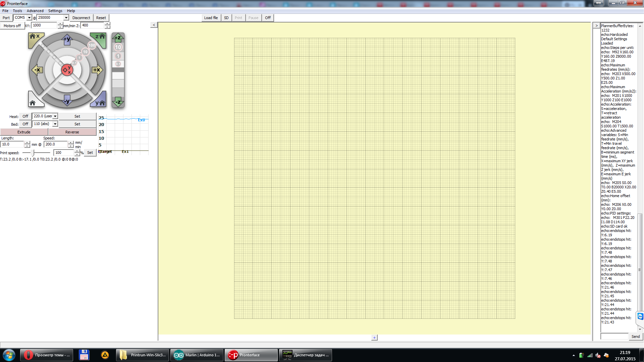The image size is (644, 362).
Task: Open the COM port dropdown
Action: click(29, 18)
